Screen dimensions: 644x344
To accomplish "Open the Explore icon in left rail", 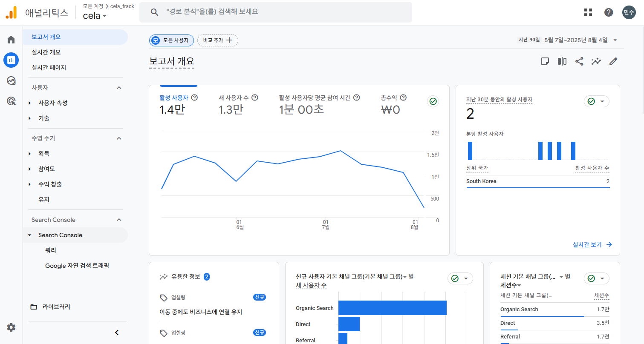I will (x=11, y=80).
